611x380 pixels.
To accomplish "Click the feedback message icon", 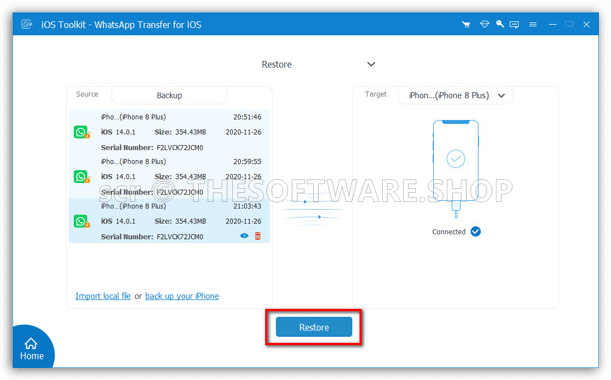I will click(x=514, y=25).
